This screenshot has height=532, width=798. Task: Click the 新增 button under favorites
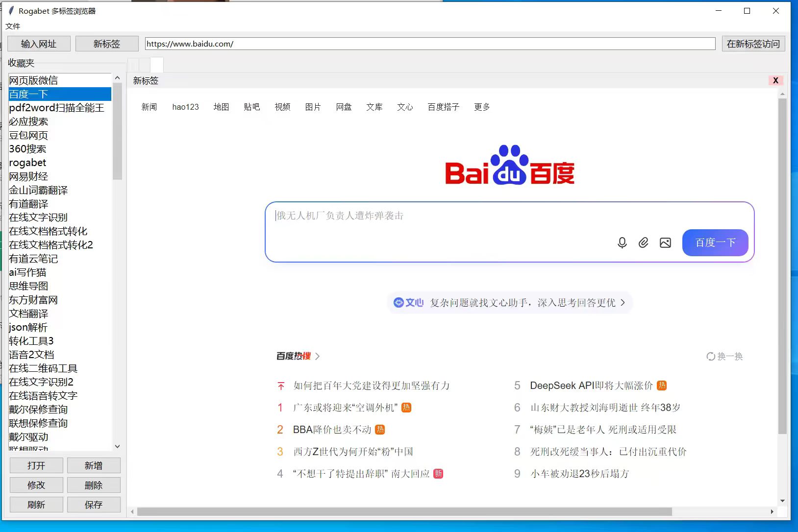coord(94,465)
